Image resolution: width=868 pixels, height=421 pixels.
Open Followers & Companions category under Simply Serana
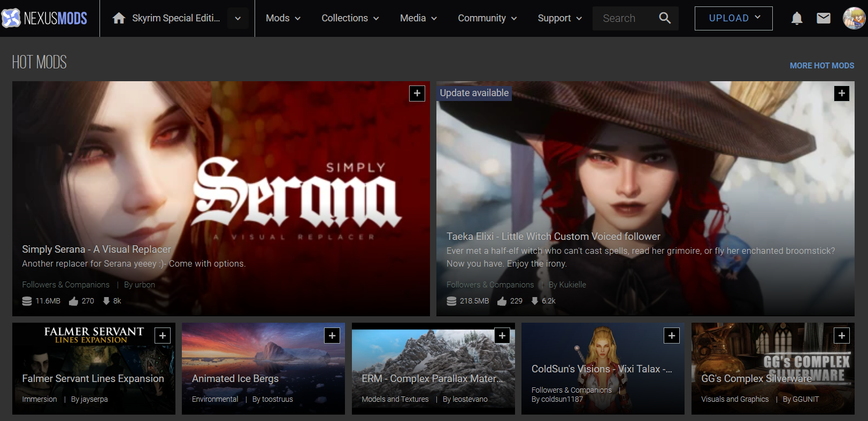pyautogui.click(x=66, y=285)
